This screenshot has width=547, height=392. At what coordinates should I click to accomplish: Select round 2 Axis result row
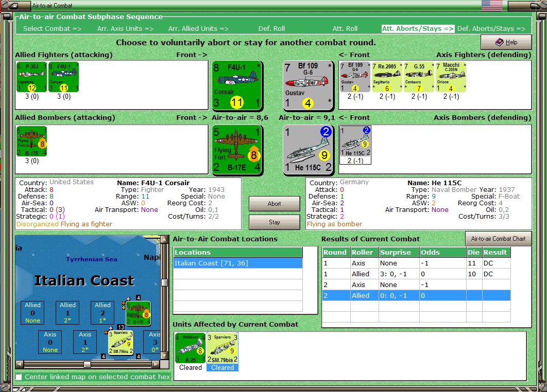point(416,284)
